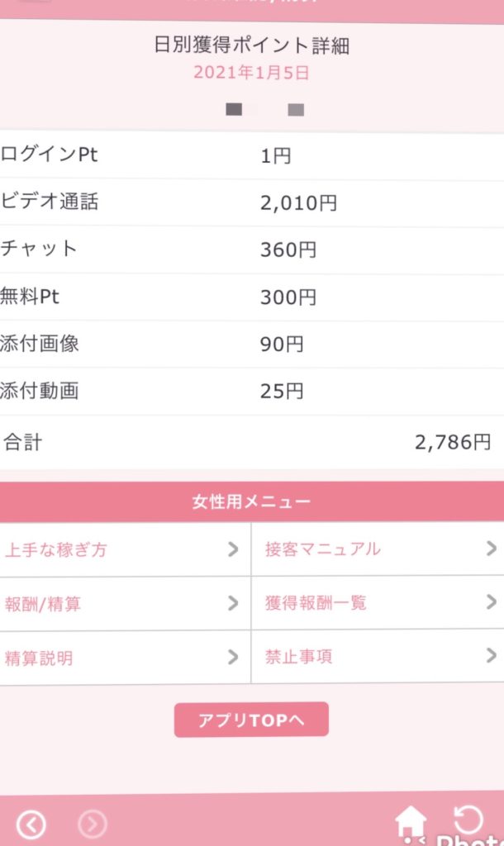The image size is (504, 846).
Task: Tap the forward arrow icon in bottom bar
Action: click(93, 824)
